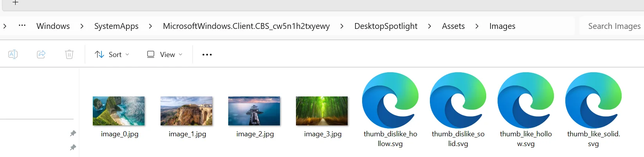Click the upper pin icon in navigation pane
644x157 pixels.
[x=73, y=134]
